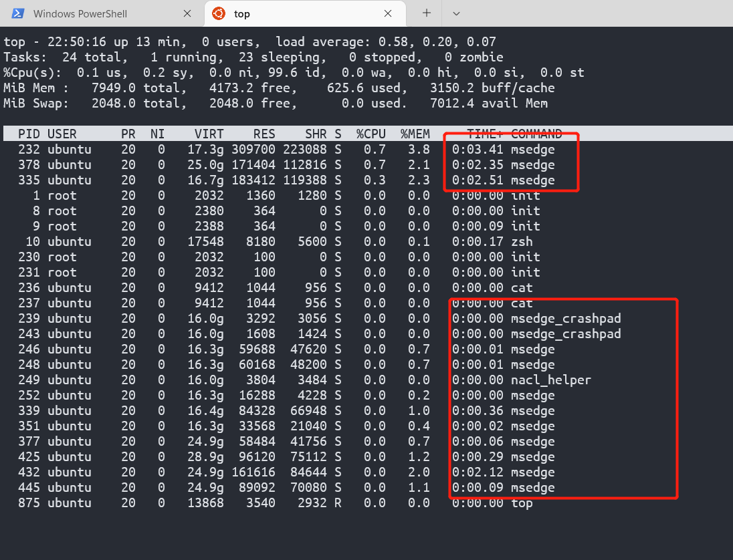Close the Windows PowerShell tab
This screenshot has width=733, height=560.
point(188,13)
